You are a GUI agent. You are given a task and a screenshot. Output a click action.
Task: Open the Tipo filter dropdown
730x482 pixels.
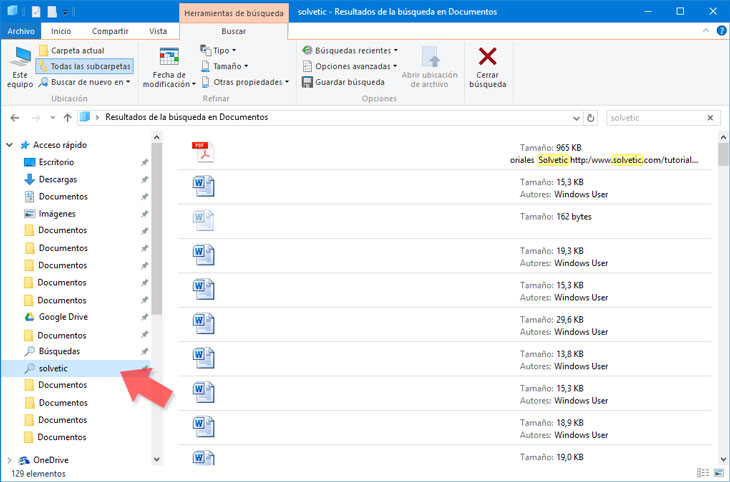point(218,50)
